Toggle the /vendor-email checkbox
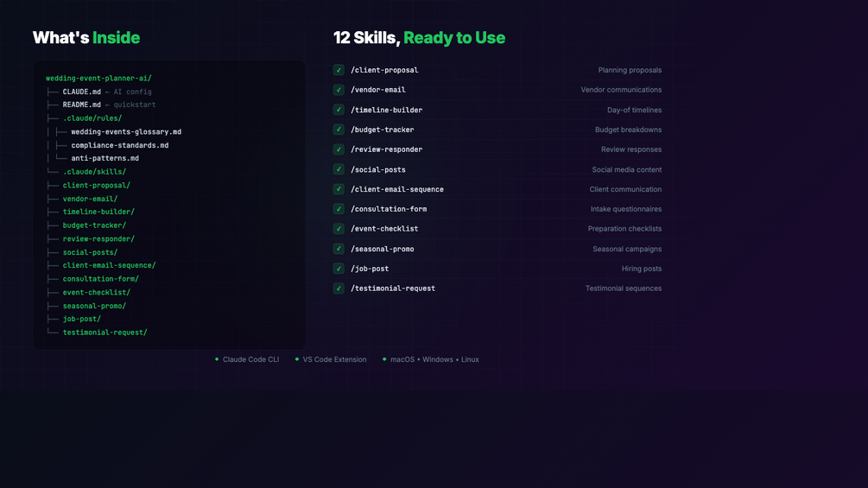 339,90
